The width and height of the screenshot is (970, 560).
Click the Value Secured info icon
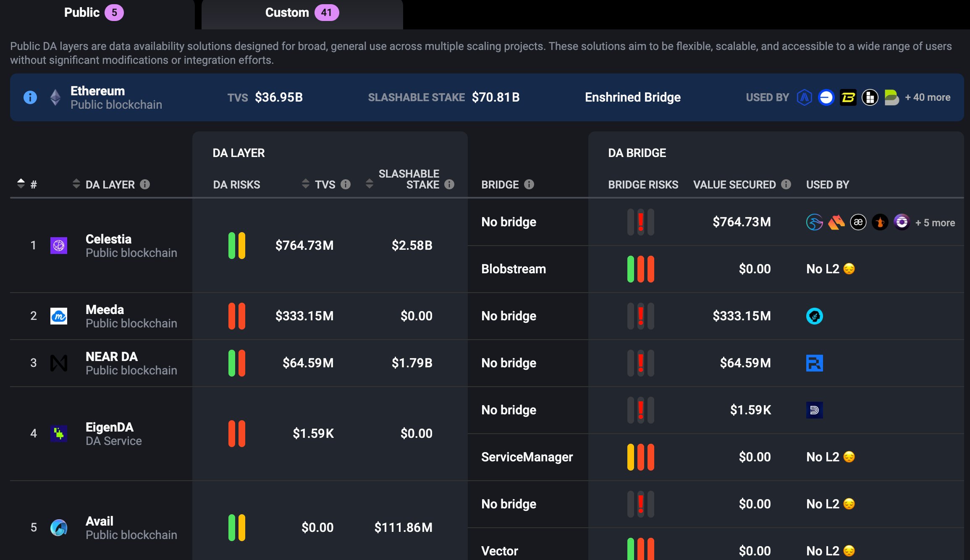point(786,184)
